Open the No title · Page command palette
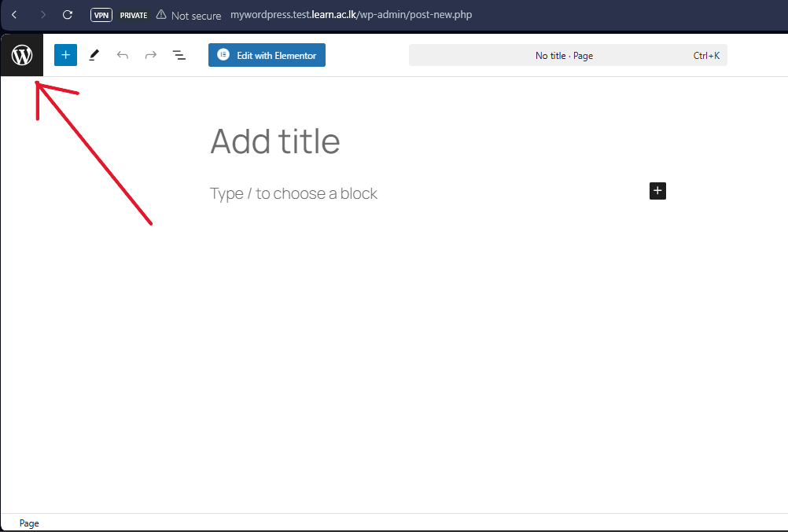 tap(568, 55)
